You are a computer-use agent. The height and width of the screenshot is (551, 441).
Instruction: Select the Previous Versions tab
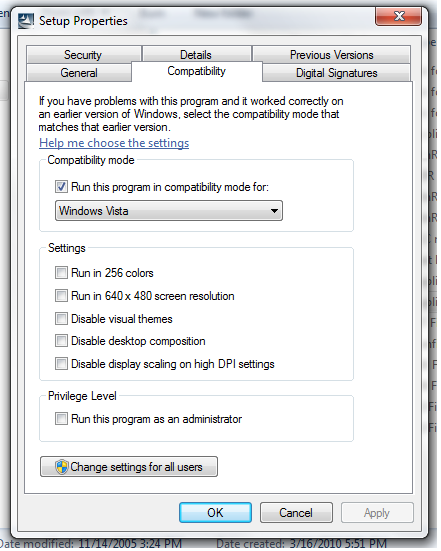(x=331, y=54)
